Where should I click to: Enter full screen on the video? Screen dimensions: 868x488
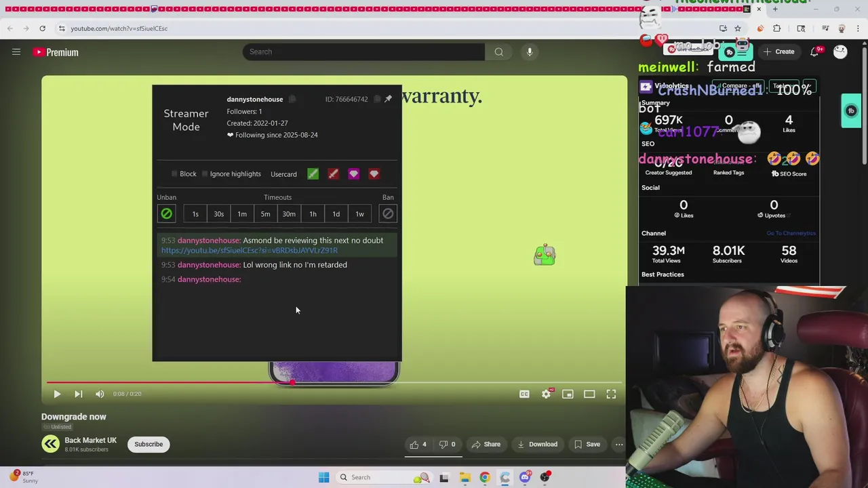tap(611, 394)
